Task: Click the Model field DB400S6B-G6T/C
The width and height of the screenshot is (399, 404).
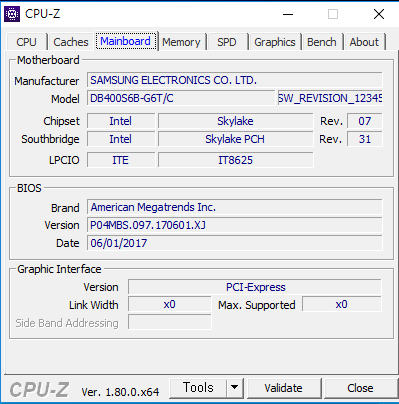Action: 181,98
